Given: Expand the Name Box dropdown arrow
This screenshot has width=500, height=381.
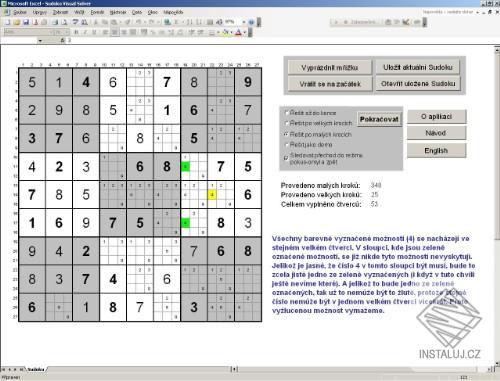Looking at the screenshot, I should click(x=40, y=41).
